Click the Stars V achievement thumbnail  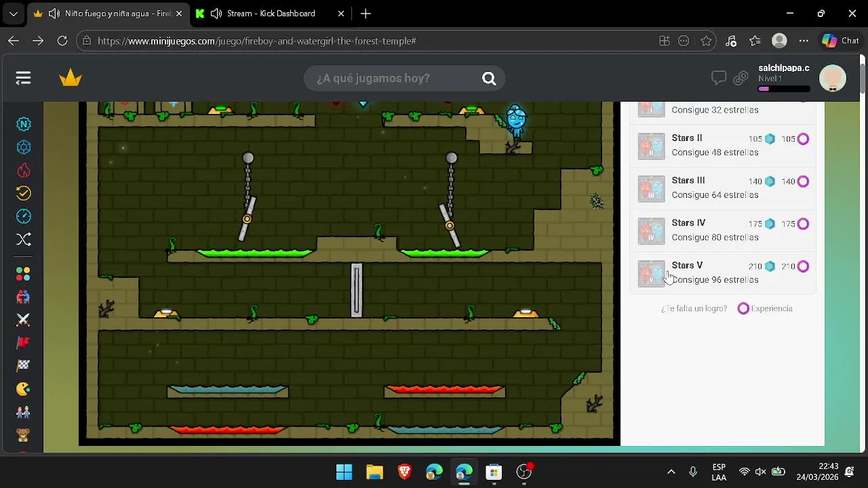[x=652, y=273]
